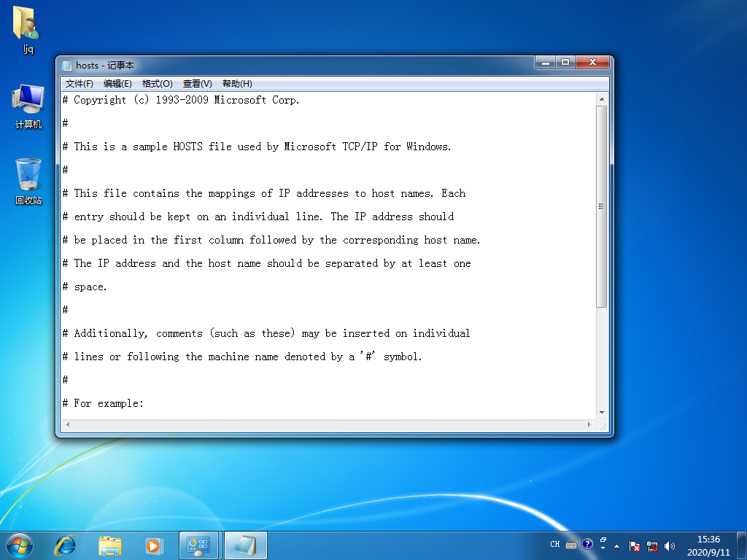
Task: Open Windows Explorer folder taskbar icon
Action: [110, 545]
